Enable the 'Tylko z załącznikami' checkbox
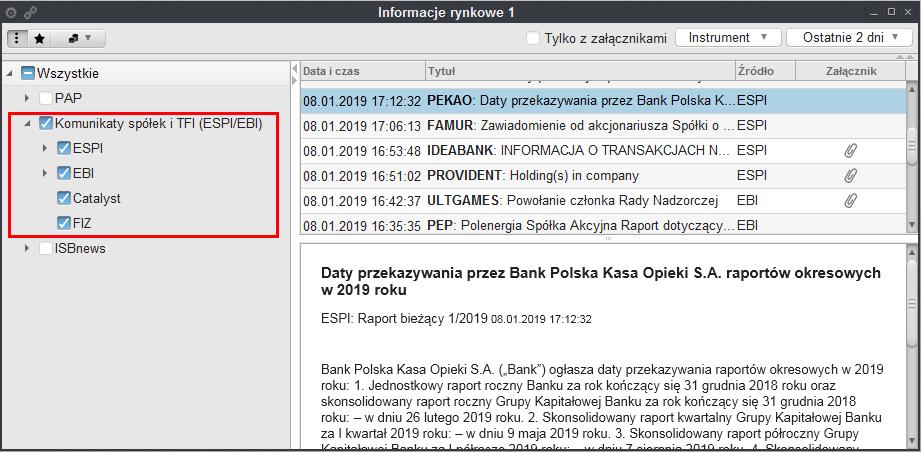The image size is (921, 452). point(533,38)
